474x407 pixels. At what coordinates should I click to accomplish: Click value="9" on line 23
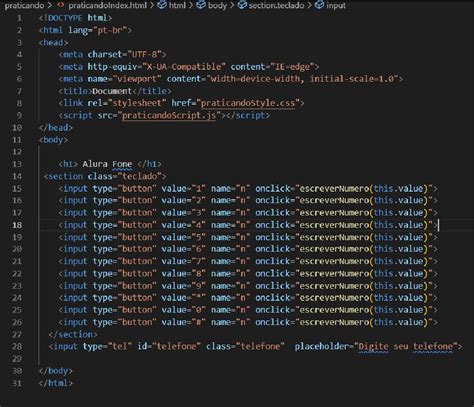point(183,286)
